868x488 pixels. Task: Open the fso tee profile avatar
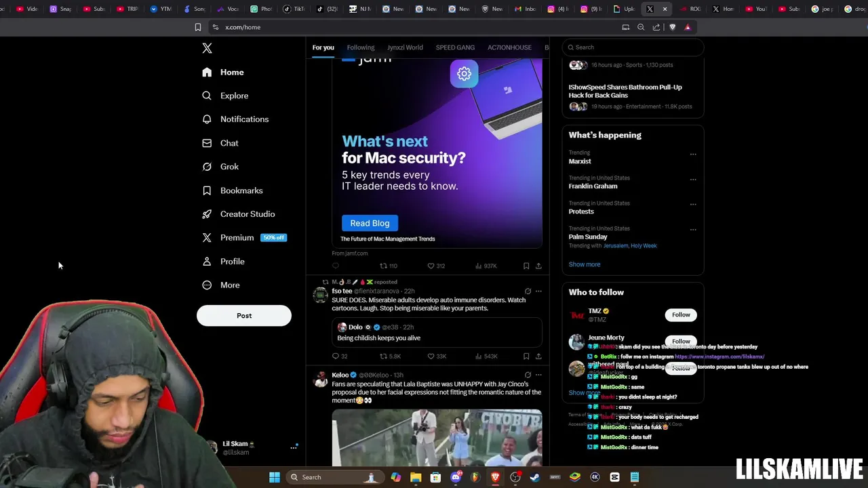pos(320,295)
